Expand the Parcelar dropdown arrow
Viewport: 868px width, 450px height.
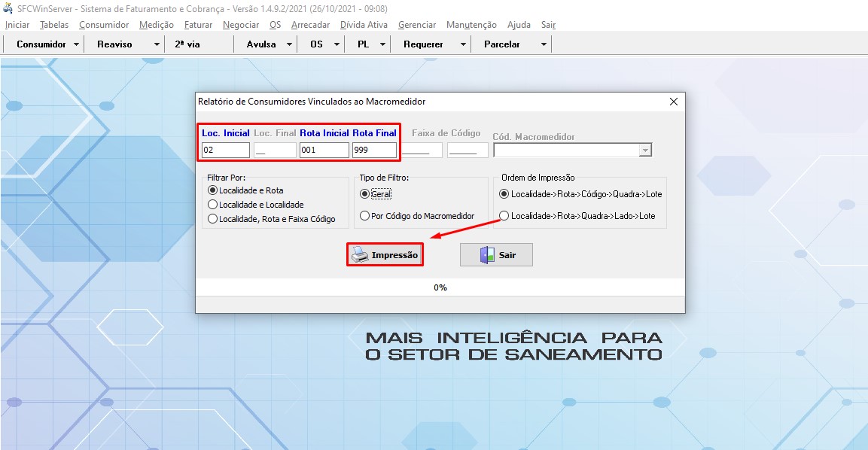544,44
